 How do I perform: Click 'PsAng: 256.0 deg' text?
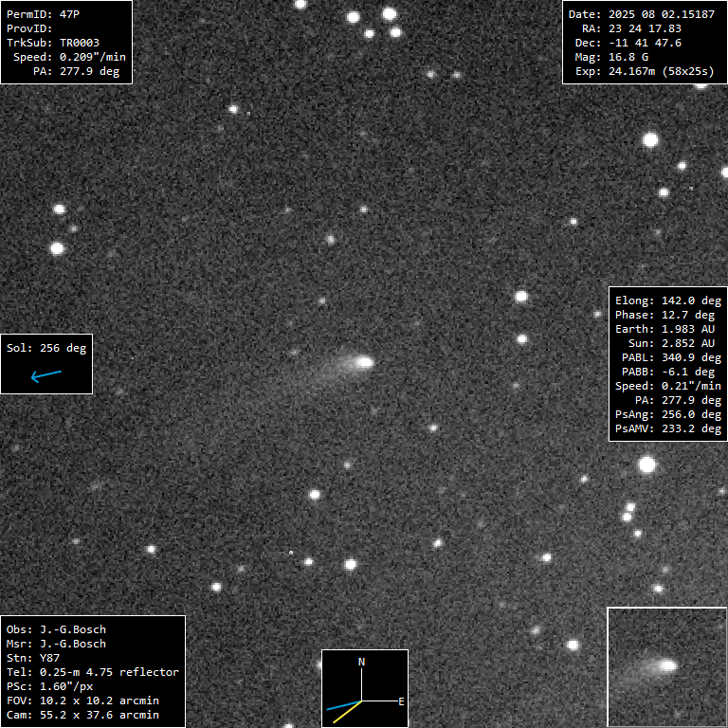pyautogui.click(x=668, y=414)
